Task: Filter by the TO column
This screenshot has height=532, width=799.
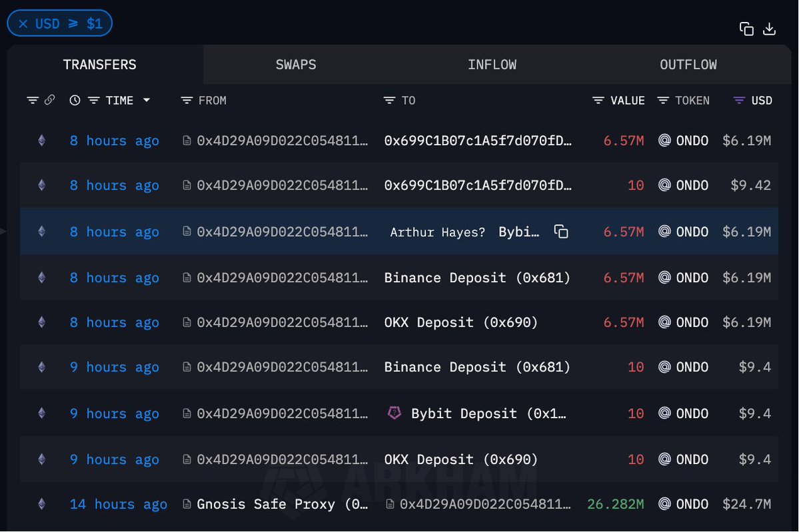Action: (x=389, y=101)
